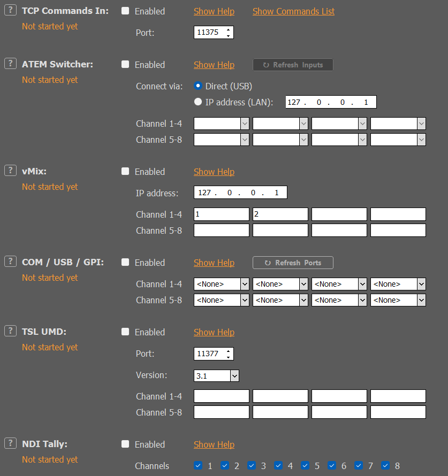The image size is (448, 476).
Task: Open the Show Commands List link
Action: 293,12
